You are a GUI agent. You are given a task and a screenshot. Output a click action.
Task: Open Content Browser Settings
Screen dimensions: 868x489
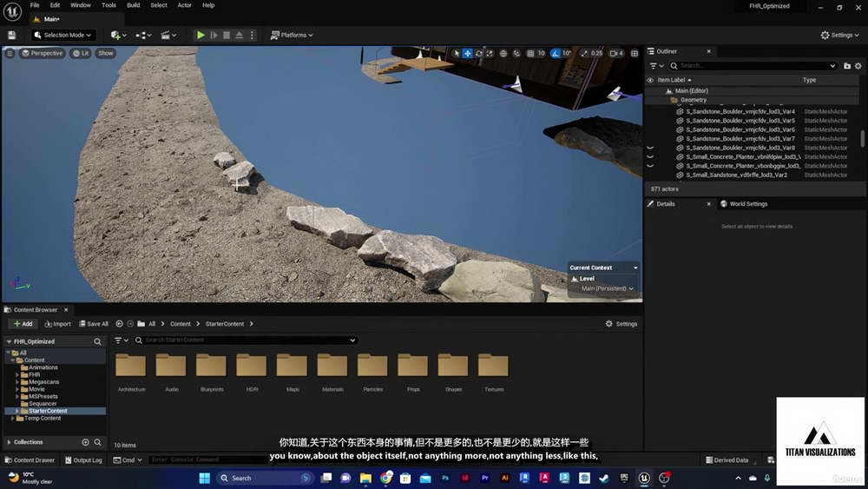621,324
